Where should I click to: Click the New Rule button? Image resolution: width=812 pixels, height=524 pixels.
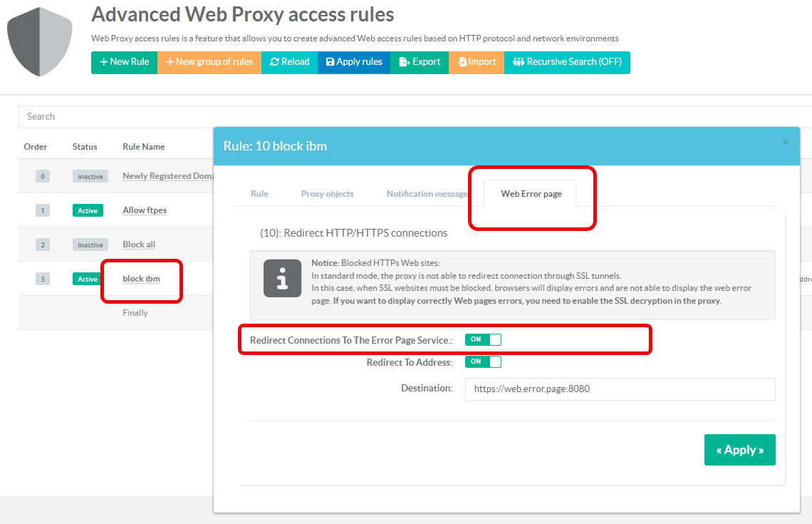tap(124, 62)
